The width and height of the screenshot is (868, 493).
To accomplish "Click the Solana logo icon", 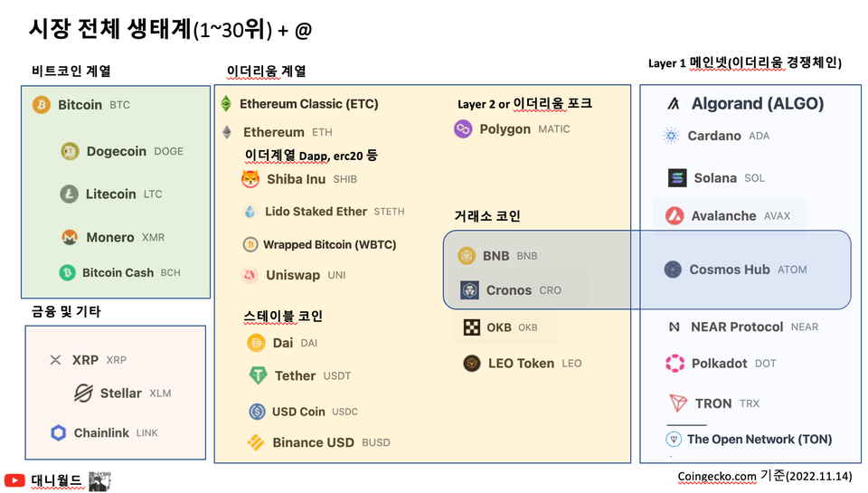I will [x=677, y=178].
